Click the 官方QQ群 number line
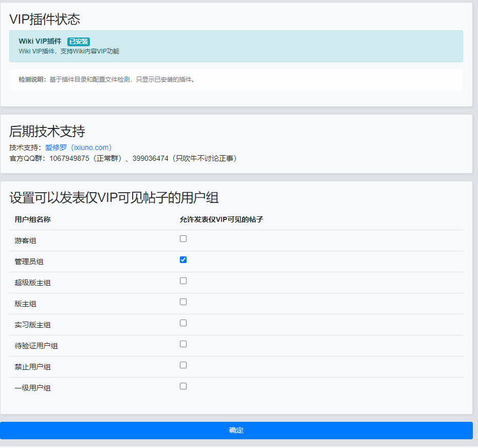Viewport: 478px width, 448px height. [123, 158]
